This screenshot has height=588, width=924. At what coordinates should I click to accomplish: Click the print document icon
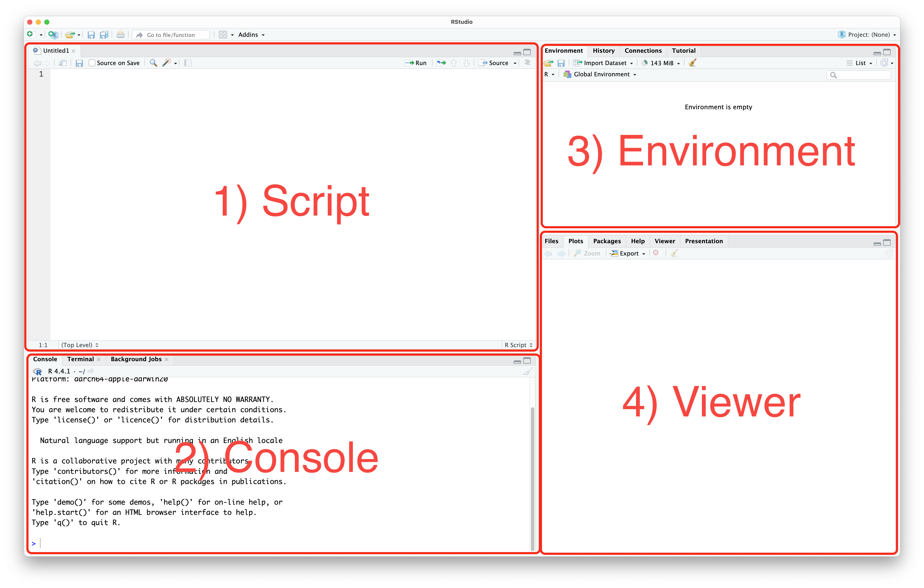(120, 34)
